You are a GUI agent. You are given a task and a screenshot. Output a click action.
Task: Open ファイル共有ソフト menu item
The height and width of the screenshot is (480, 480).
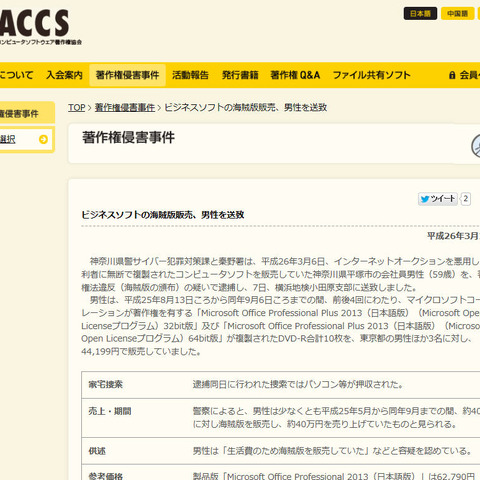[371, 75]
